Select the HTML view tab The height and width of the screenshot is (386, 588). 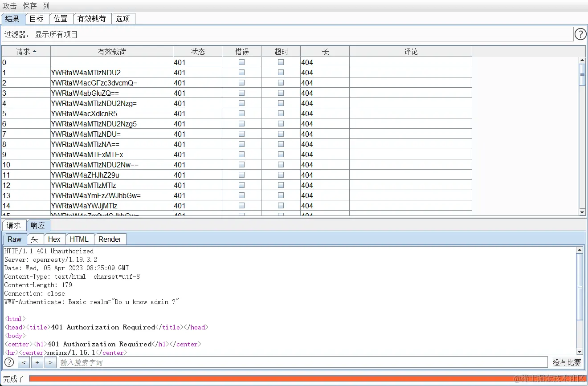tap(79, 239)
